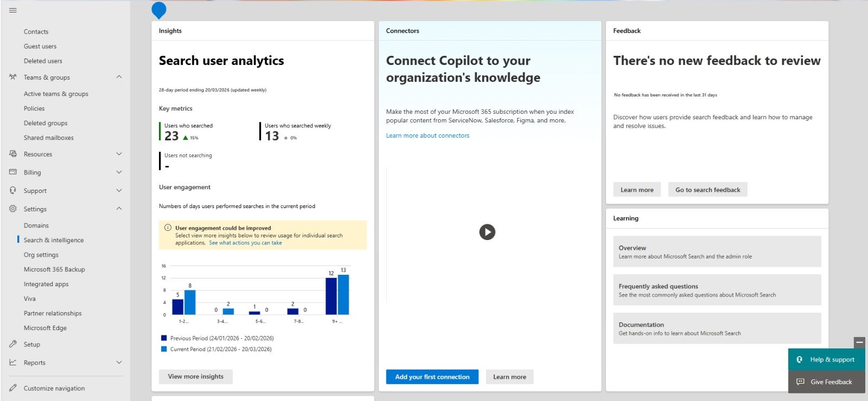
Task: Click Add your first connection button
Action: point(432,377)
